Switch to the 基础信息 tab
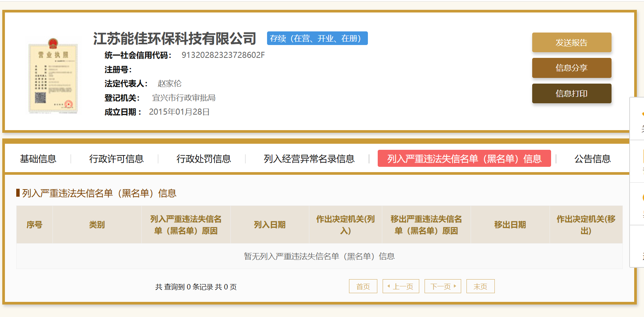Screen dimensions: 644x317 [38, 159]
